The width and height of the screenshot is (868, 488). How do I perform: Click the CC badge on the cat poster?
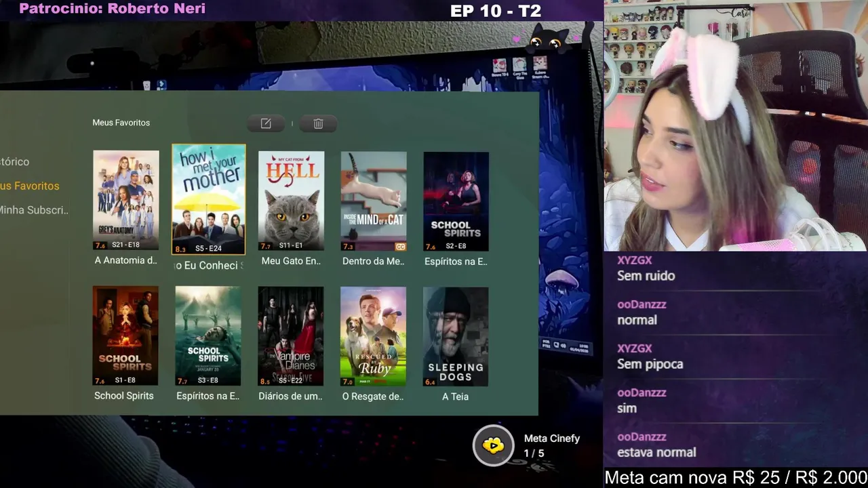click(x=400, y=247)
